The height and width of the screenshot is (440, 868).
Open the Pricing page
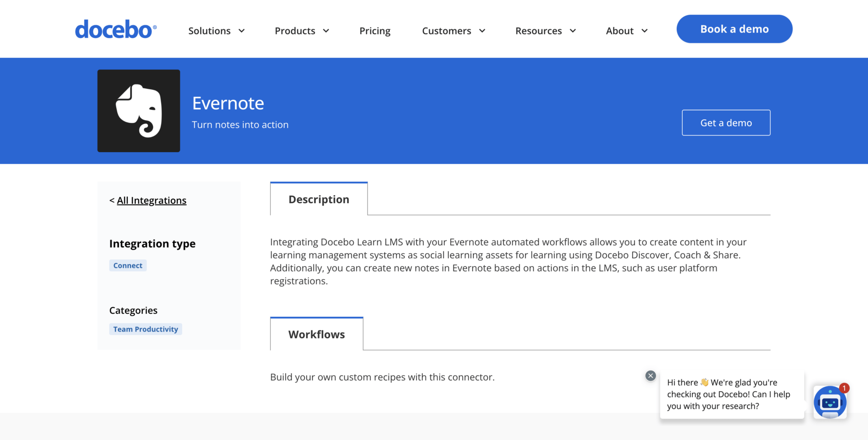tap(375, 31)
